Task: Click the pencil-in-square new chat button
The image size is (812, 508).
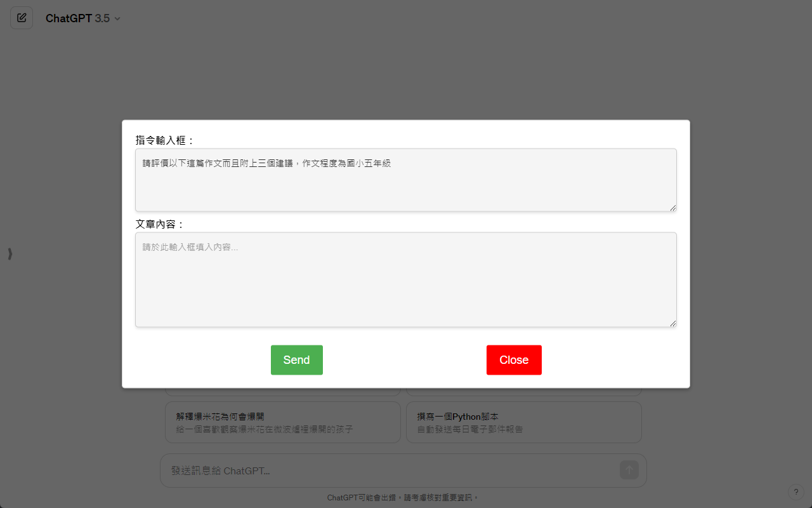Action: click(22, 18)
